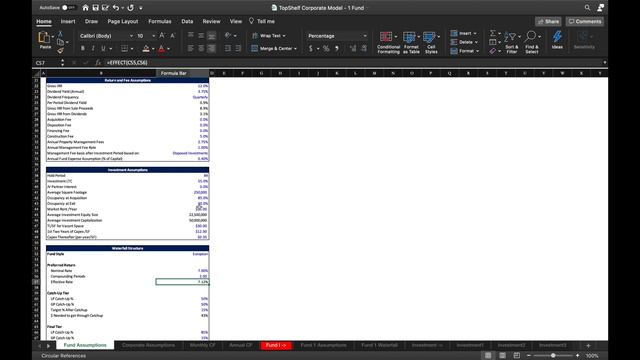
Task: Click the Clear eraser icon
Action: 493,51
